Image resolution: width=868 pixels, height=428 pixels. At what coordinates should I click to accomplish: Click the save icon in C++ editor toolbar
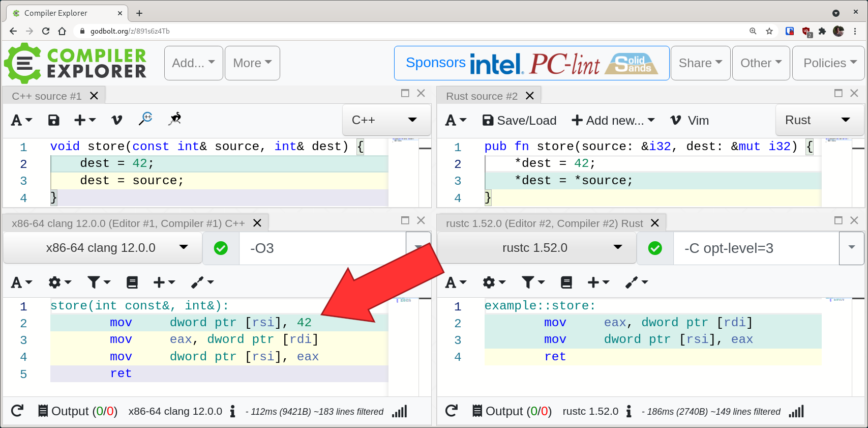click(53, 120)
